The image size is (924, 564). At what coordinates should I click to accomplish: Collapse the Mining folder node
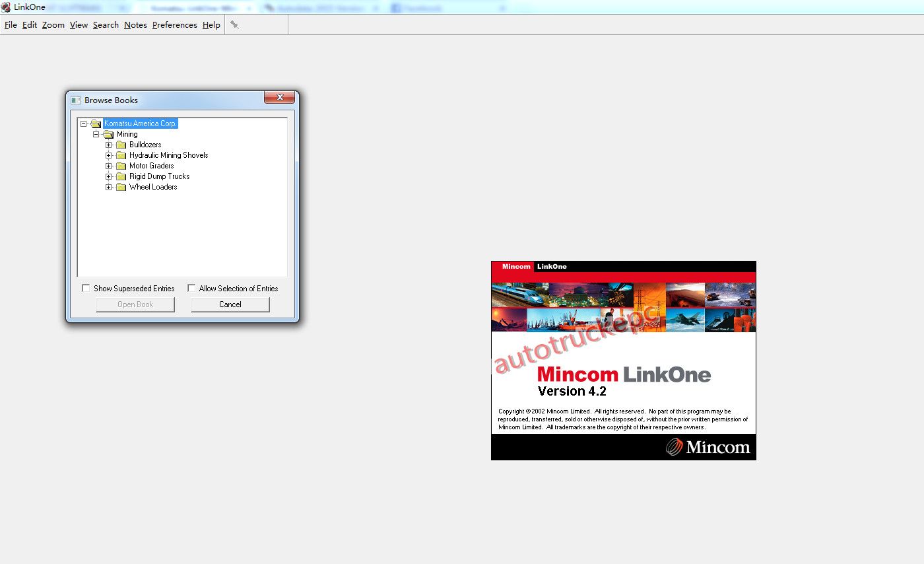[96, 134]
